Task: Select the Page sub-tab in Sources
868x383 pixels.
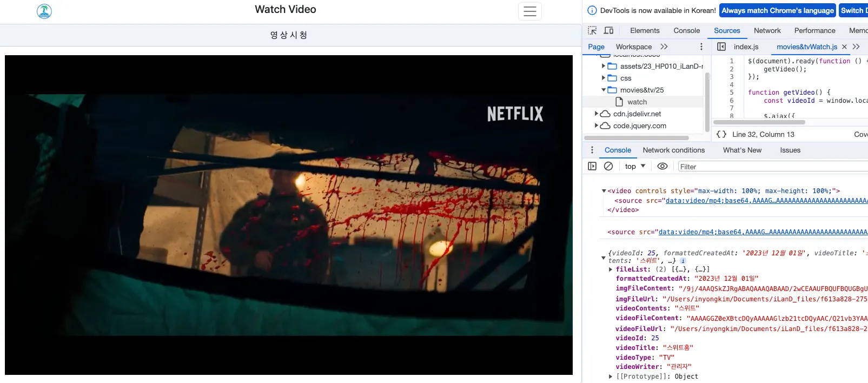Action: [596, 47]
